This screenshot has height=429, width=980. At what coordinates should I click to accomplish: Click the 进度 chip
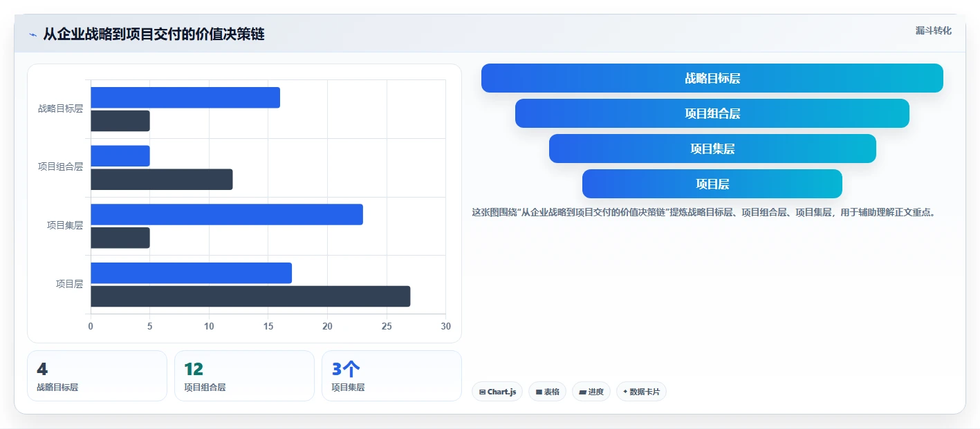(591, 392)
